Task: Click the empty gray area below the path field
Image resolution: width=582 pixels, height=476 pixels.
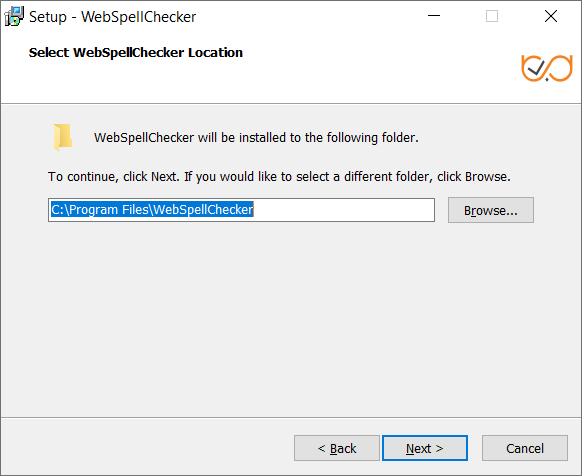Action: pyautogui.click(x=291, y=319)
